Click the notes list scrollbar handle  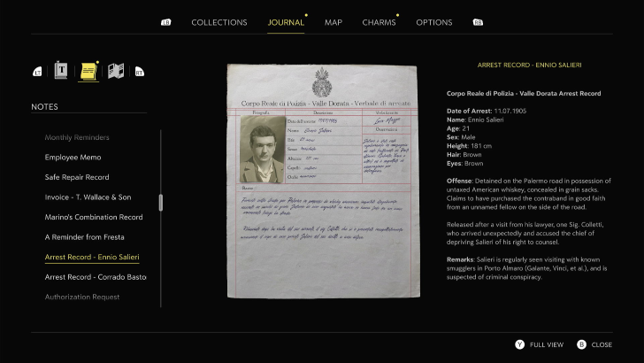160,202
